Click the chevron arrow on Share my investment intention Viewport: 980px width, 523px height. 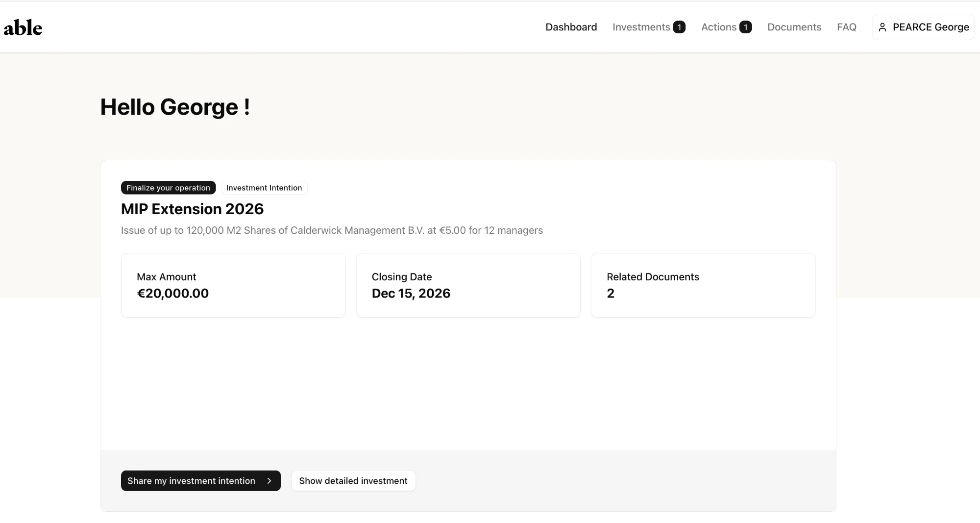(269, 481)
